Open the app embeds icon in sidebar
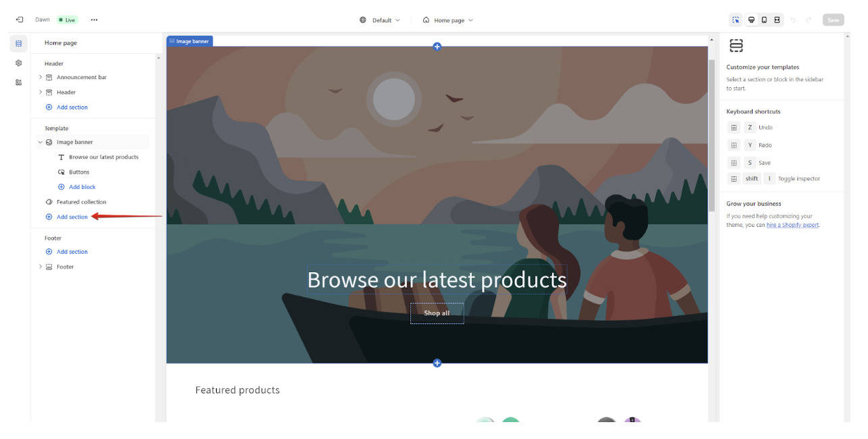 pyautogui.click(x=19, y=82)
